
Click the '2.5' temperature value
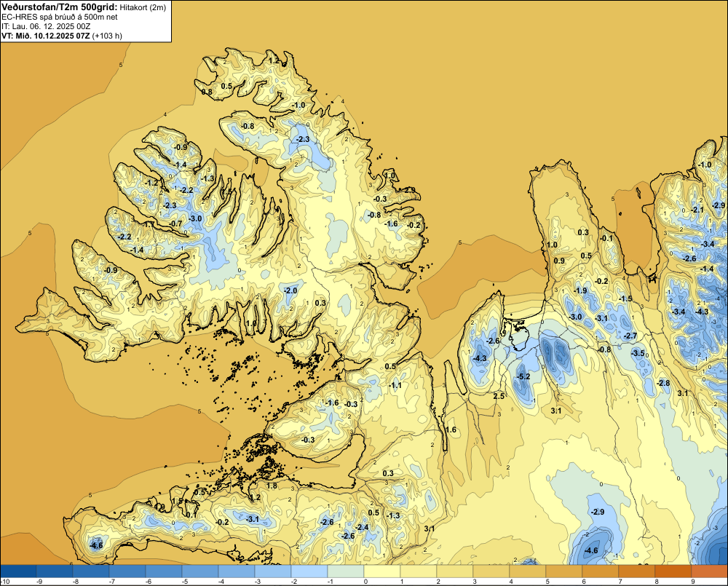click(x=499, y=397)
